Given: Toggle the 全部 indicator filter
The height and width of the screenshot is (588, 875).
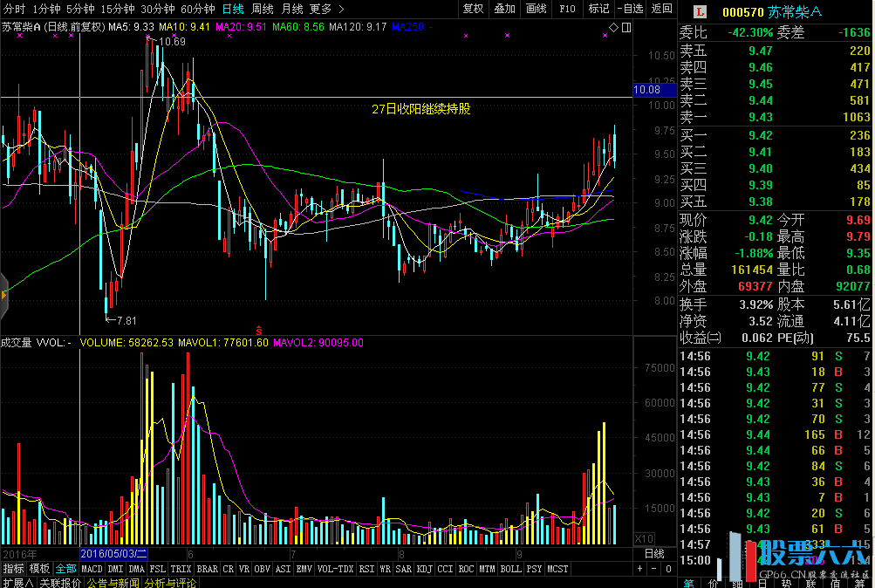Looking at the screenshot, I should (x=65, y=569).
